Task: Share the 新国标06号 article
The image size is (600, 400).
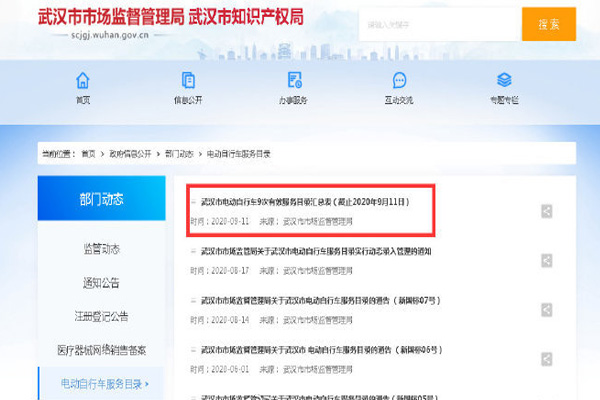Action: click(x=546, y=359)
